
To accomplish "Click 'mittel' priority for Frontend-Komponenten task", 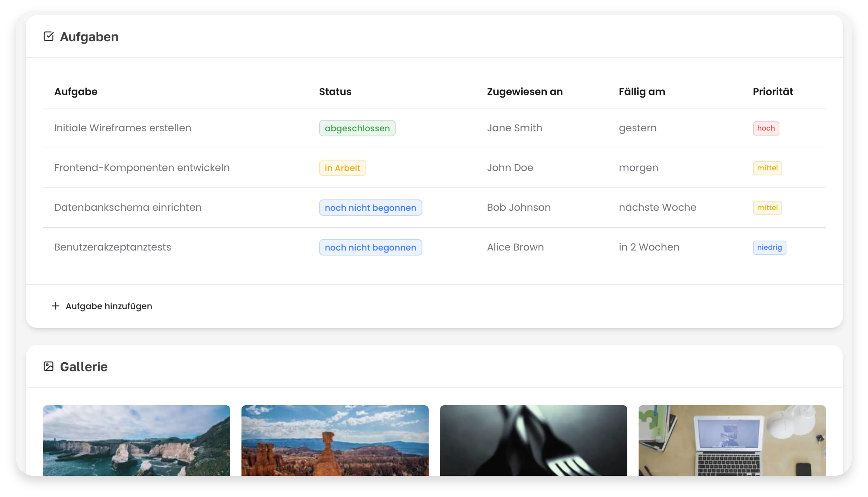I will point(767,168).
